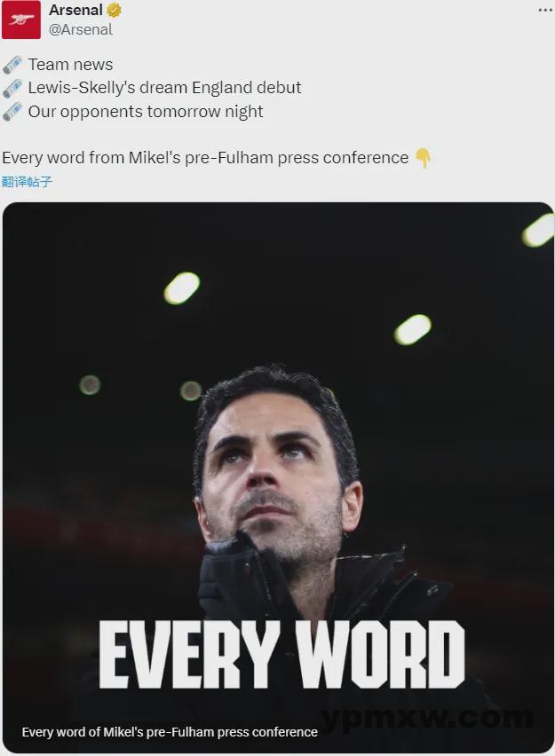Translate the post via 翻译帖子 link
Image resolution: width=555 pixels, height=756 pixels.
click(27, 182)
